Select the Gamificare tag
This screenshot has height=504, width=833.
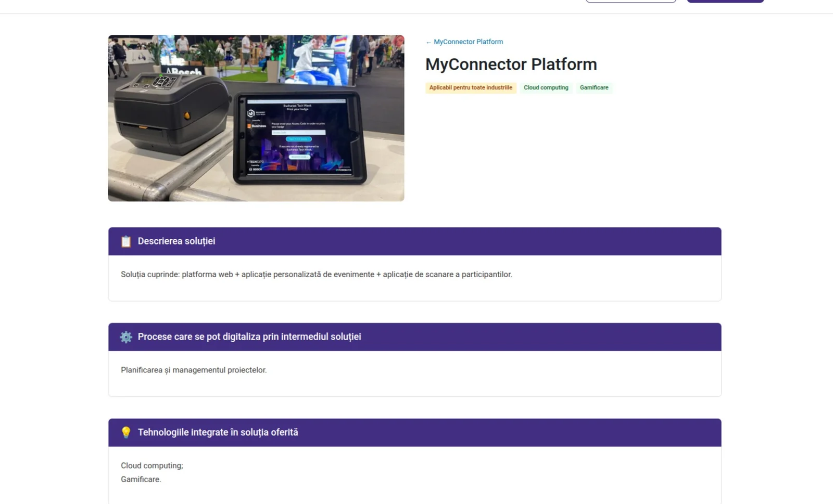point(594,87)
